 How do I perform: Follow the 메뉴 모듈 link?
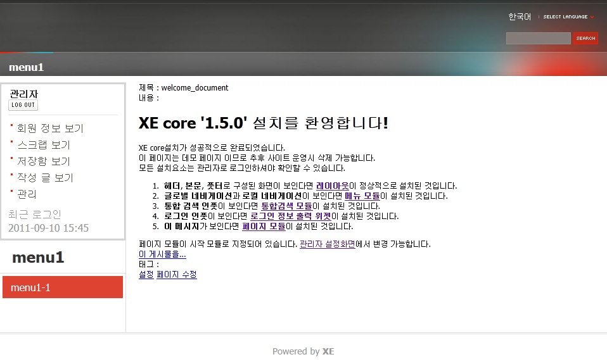point(362,196)
